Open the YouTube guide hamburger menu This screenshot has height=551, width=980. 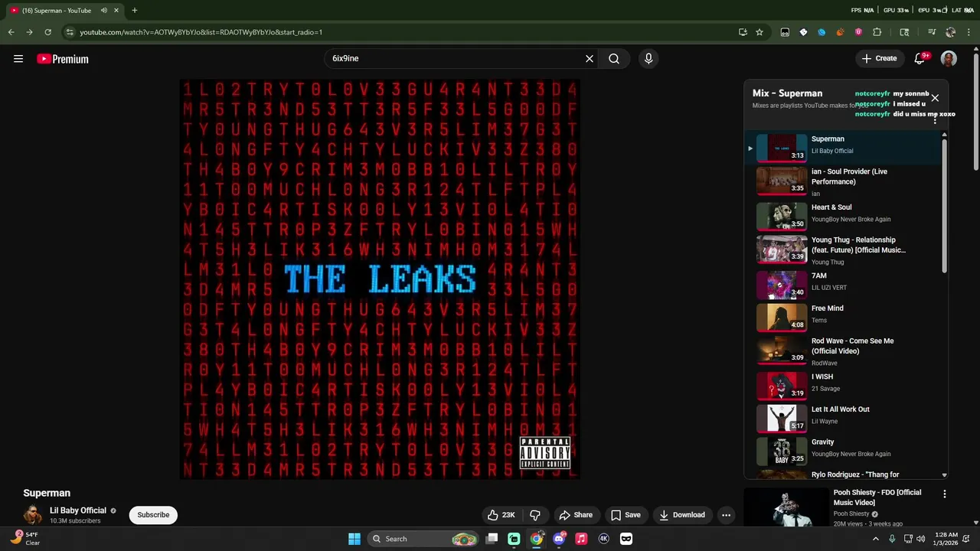point(18,59)
